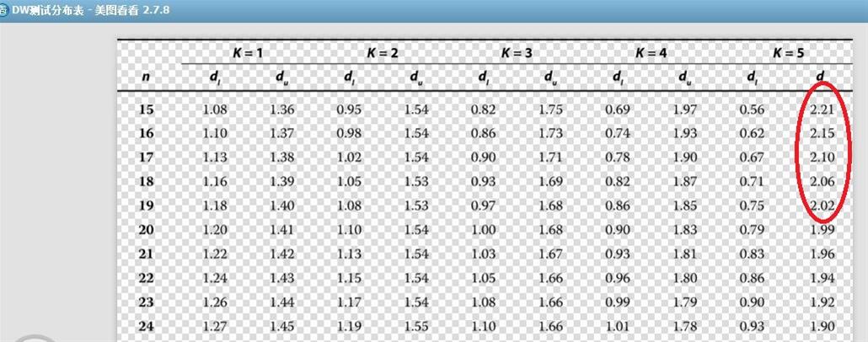This screenshot has width=868, height=342.
Task: Click 1.36 in row 15 under K = 1
Action: coord(282,110)
